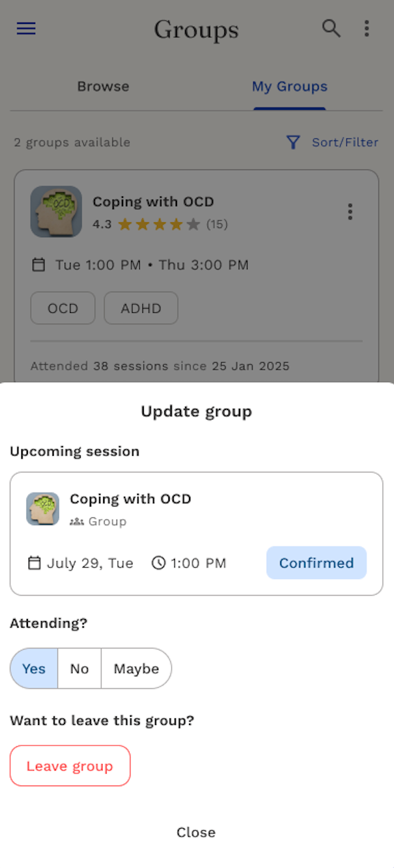Close the Update group sheet
The image size is (394, 868).
pyautogui.click(x=196, y=832)
